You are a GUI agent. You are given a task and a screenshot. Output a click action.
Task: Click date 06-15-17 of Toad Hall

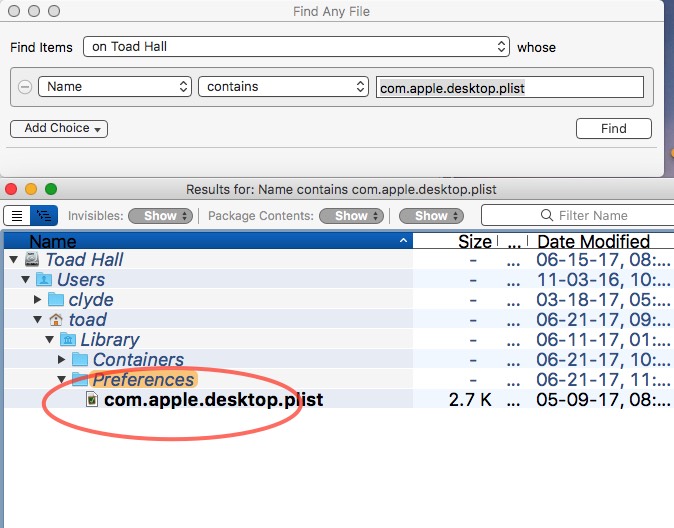coord(603,260)
